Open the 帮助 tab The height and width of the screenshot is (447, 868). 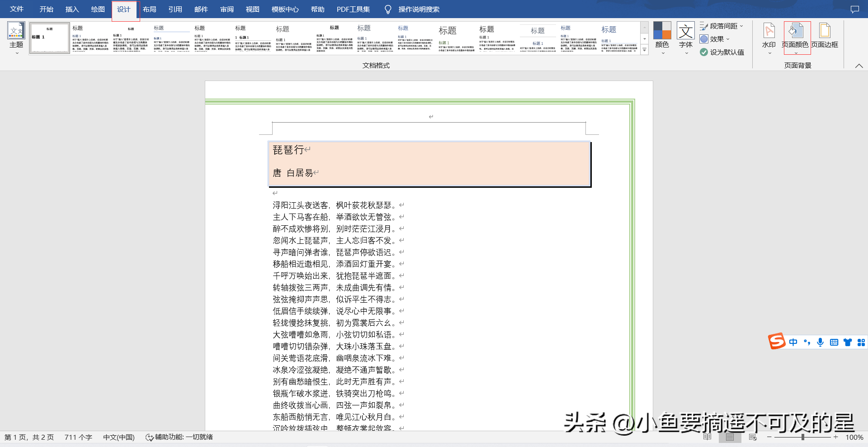(x=317, y=9)
